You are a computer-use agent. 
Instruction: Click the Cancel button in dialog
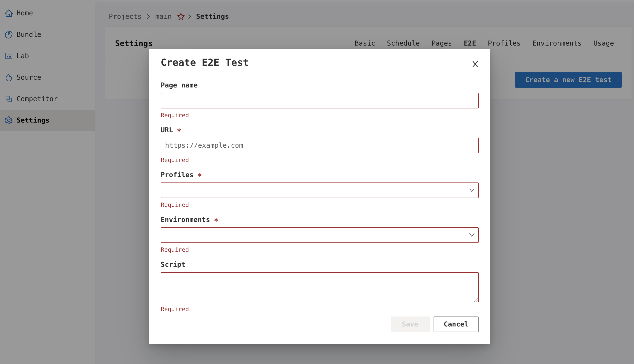point(456,324)
